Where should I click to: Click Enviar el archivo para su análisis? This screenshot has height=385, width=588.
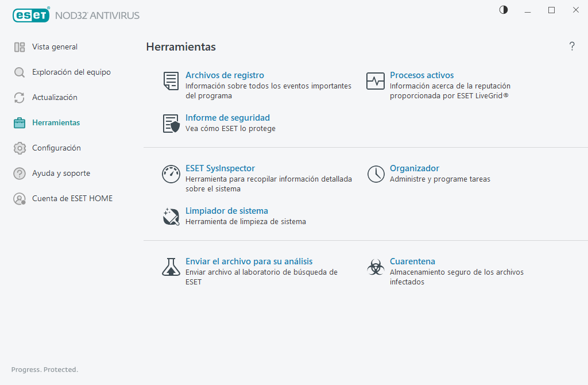tap(249, 261)
